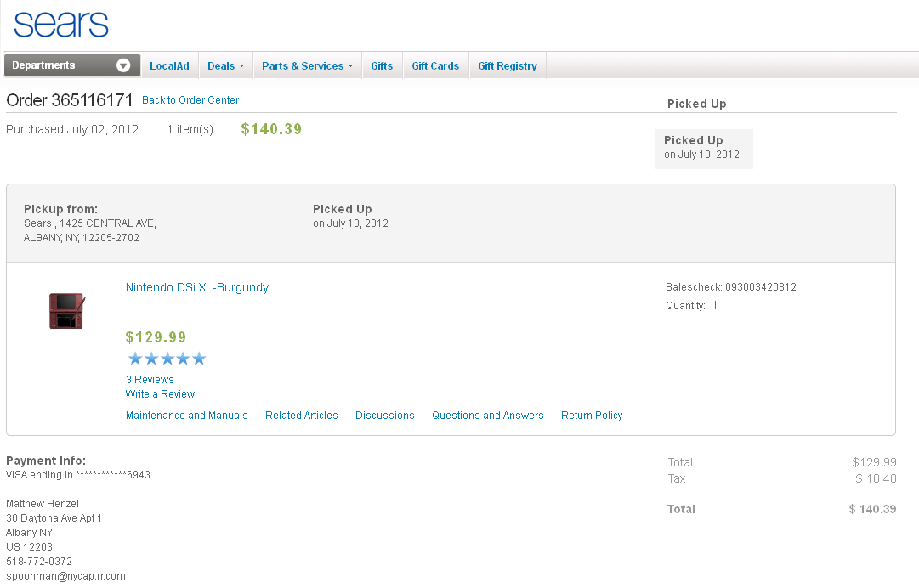Open Questions and Answers link
This screenshot has width=919, height=588.
[x=488, y=416]
